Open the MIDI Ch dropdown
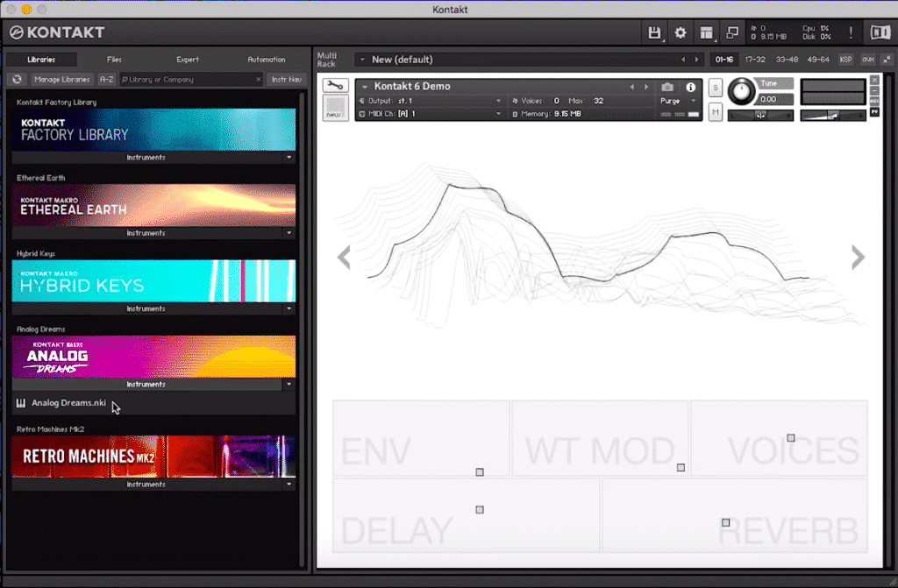The width and height of the screenshot is (898, 588). point(430,114)
